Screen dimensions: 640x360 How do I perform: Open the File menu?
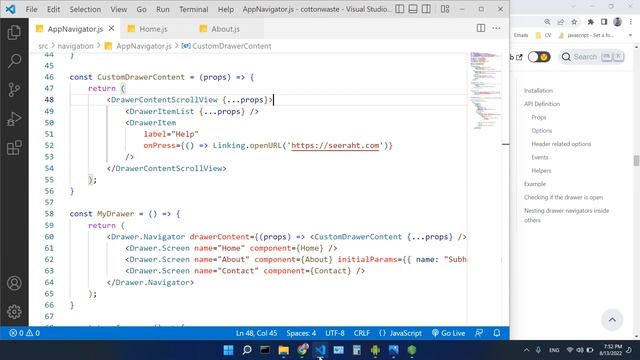point(31,9)
